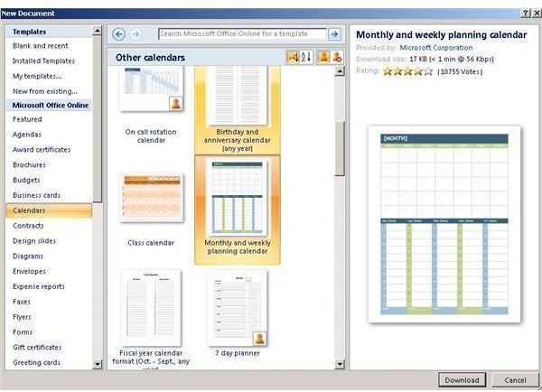Viewport: 542px width, 392px height.
Task: Click the Microsoft Office Online header
Action: click(51, 105)
